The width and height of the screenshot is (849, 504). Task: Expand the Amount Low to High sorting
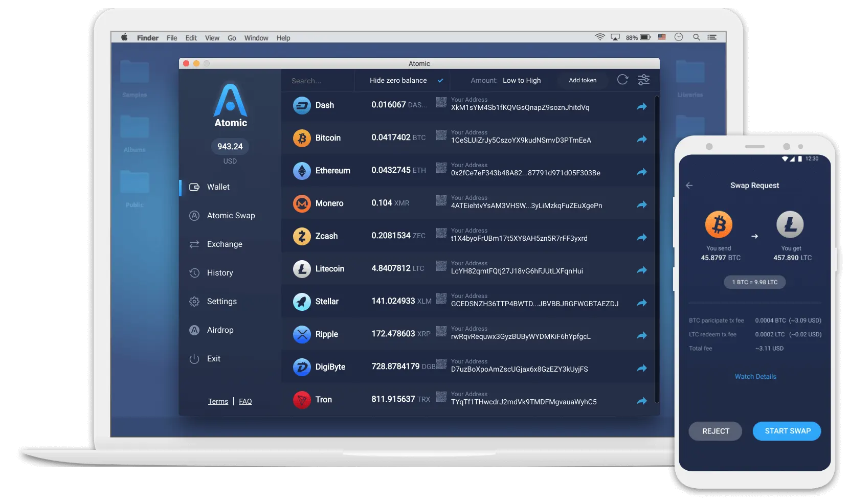point(521,81)
